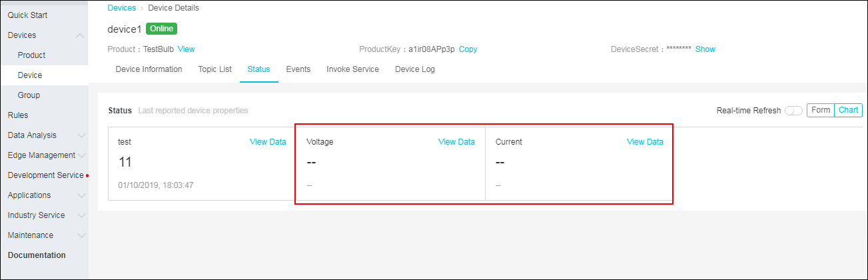Copy the ProductKey value
The image size is (868, 280).
coord(468,49)
